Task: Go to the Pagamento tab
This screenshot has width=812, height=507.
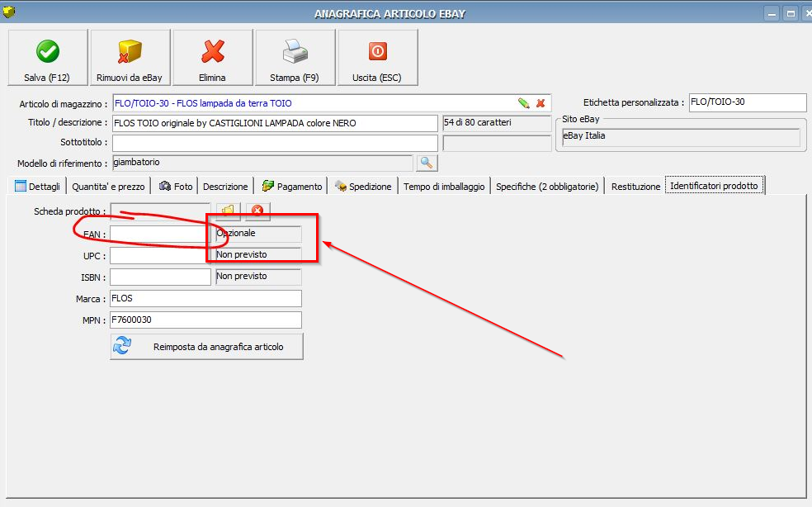Action: 291,186
